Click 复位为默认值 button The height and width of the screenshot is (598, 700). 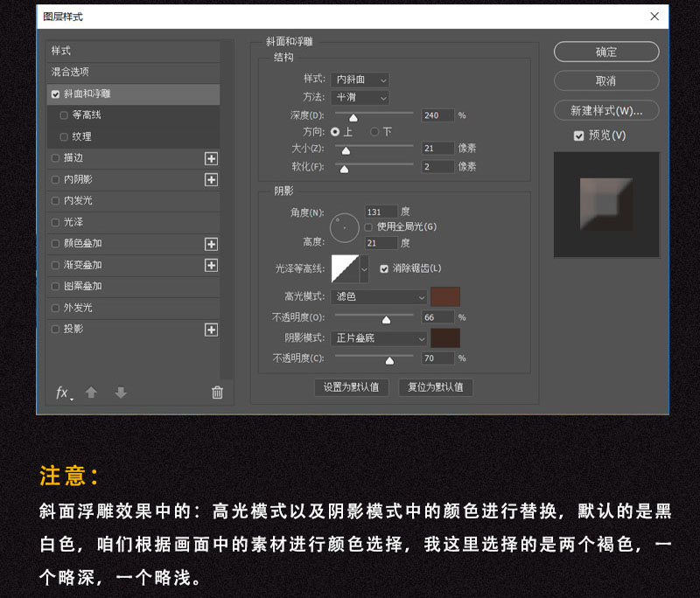(x=435, y=387)
